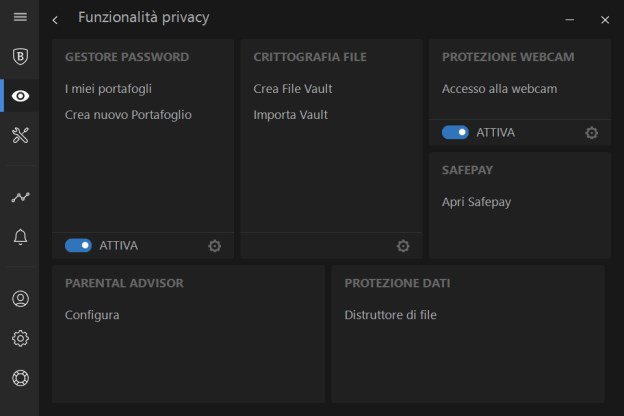
Task: Open Distruttore di file
Action: (390, 315)
